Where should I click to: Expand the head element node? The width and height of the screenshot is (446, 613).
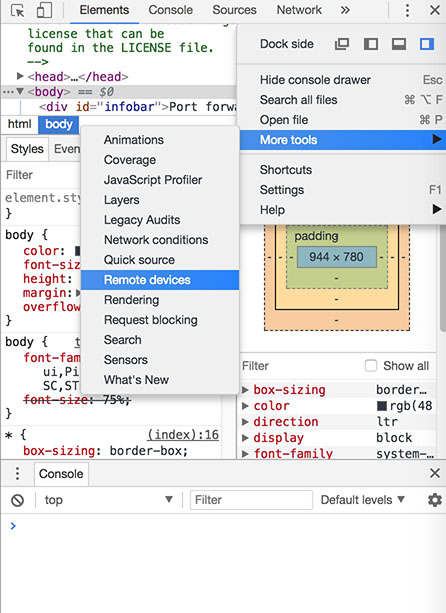20,76
